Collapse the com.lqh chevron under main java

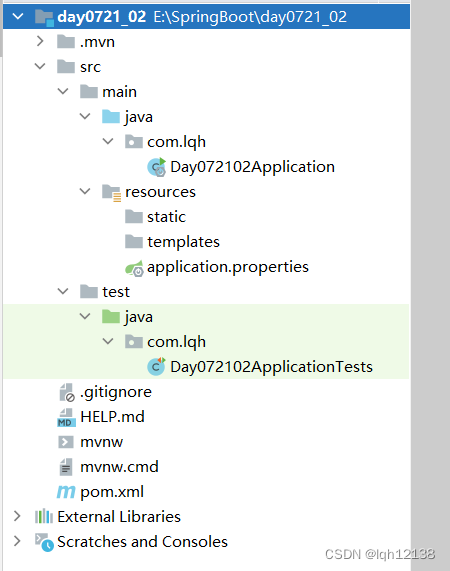(108, 141)
